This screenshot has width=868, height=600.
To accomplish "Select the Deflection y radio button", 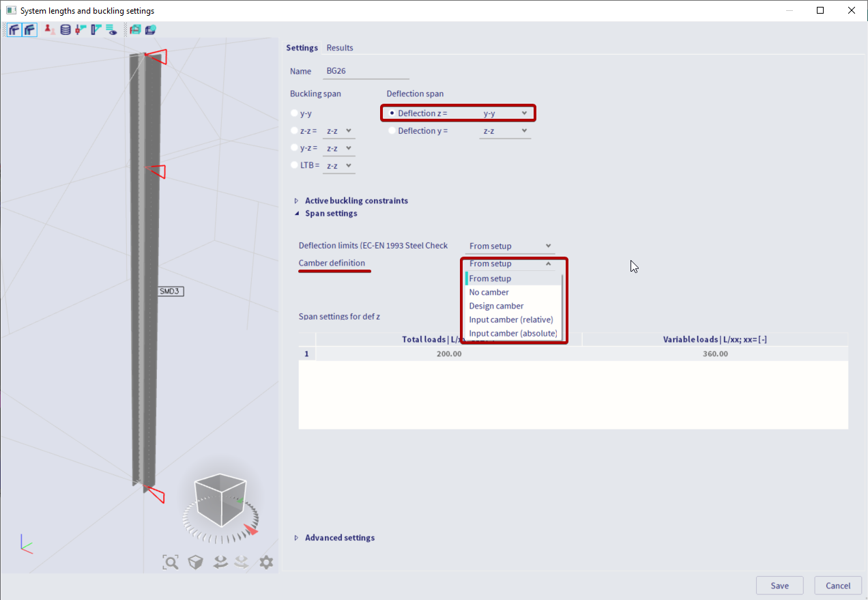I will pos(392,131).
